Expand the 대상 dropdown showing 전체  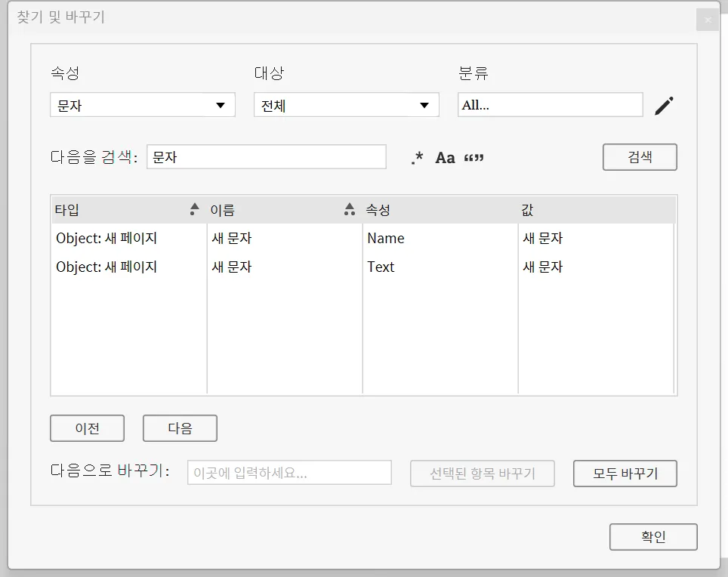click(x=347, y=105)
